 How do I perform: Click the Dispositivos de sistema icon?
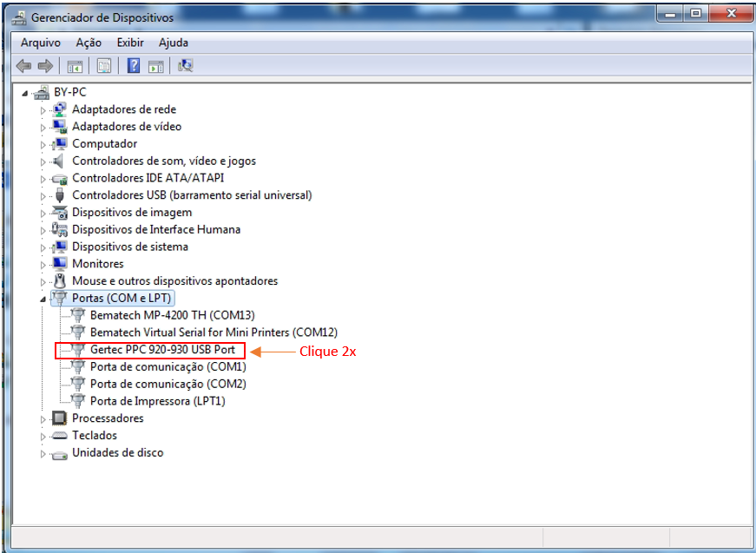point(59,247)
